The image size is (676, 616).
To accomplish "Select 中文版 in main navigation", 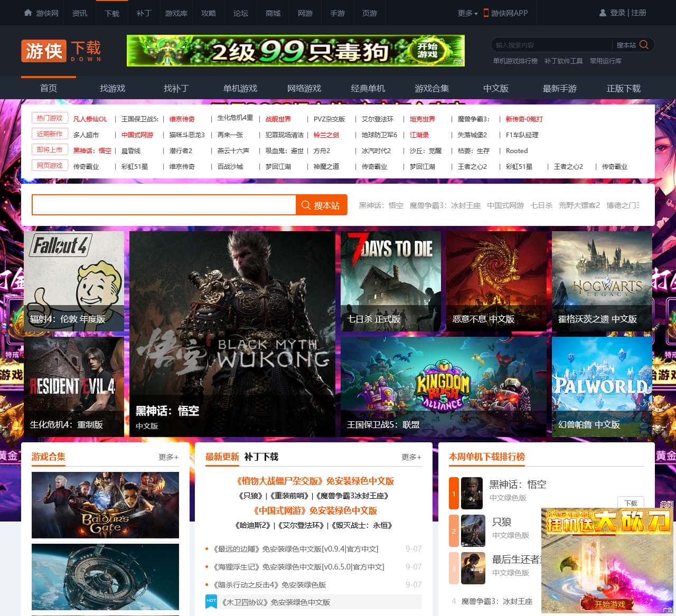I will (496, 88).
